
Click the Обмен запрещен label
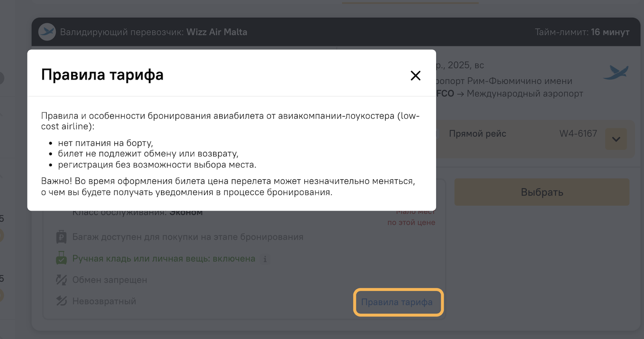pyautogui.click(x=109, y=280)
